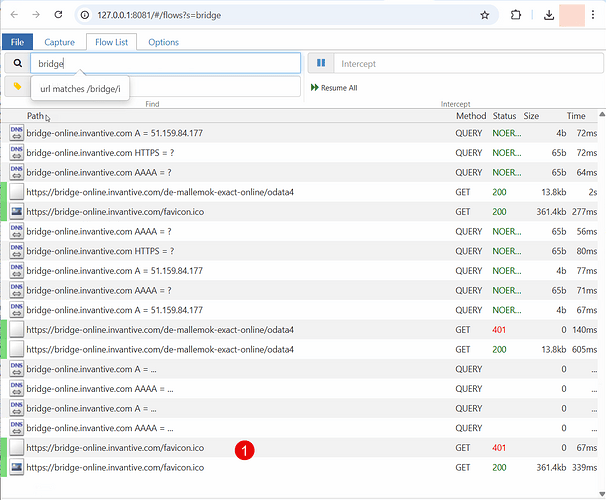
Task: Select the Flow List tab
Action: pyautogui.click(x=111, y=42)
